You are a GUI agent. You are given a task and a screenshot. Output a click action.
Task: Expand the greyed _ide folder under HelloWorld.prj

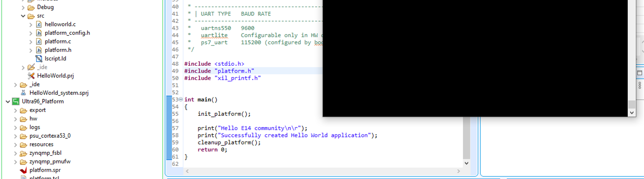point(23,67)
